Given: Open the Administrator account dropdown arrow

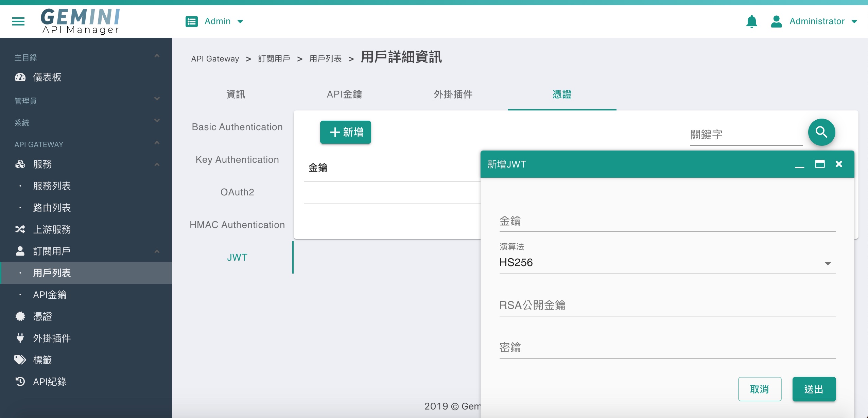Looking at the screenshot, I should coord(854,21).
